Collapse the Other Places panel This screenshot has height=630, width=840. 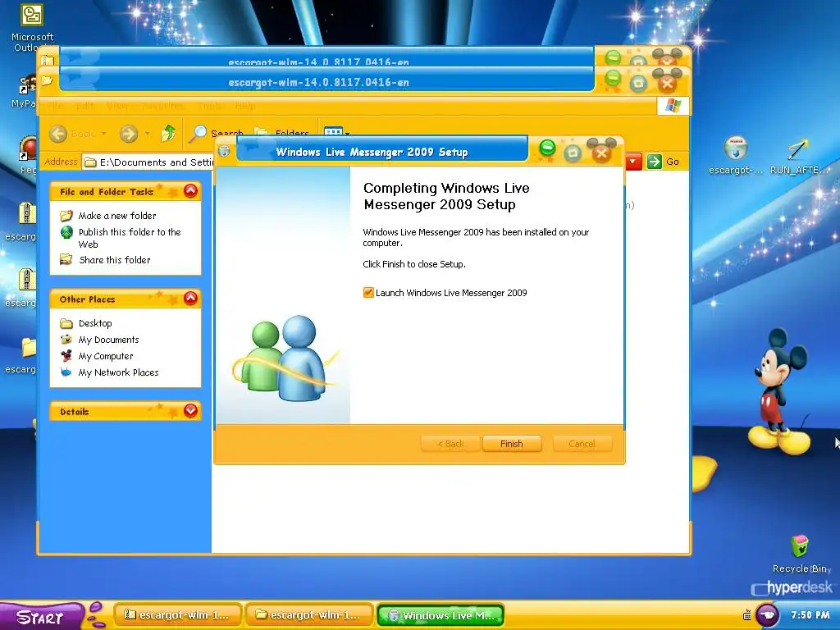click(x=190, y=299)
